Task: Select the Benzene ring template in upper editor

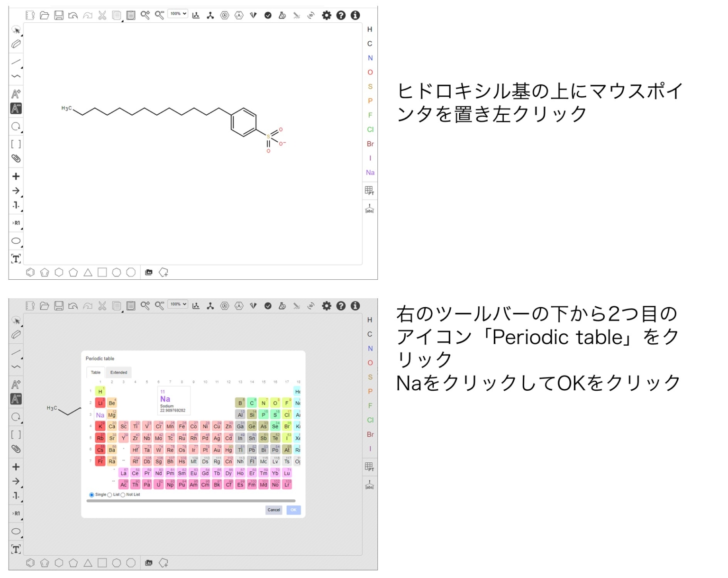Action: (x=30, y=272)
